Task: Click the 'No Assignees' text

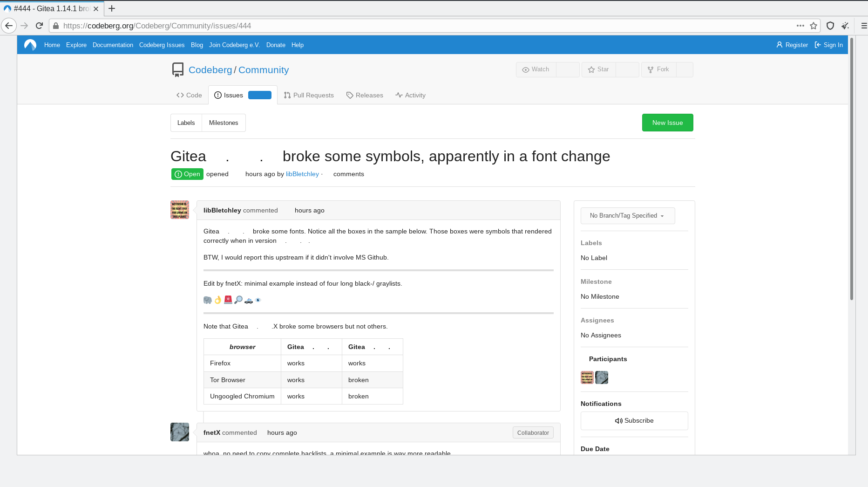Action: pyautogui.click(x=601, y=336)
